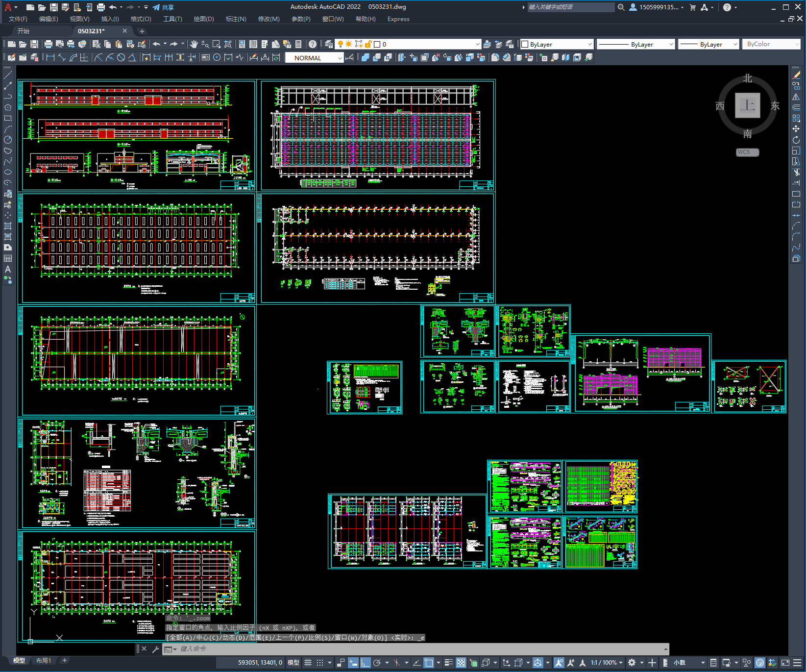
Task: Pick the Circle drawing tool
Action: pyautogui.click(x=8, y=140)
